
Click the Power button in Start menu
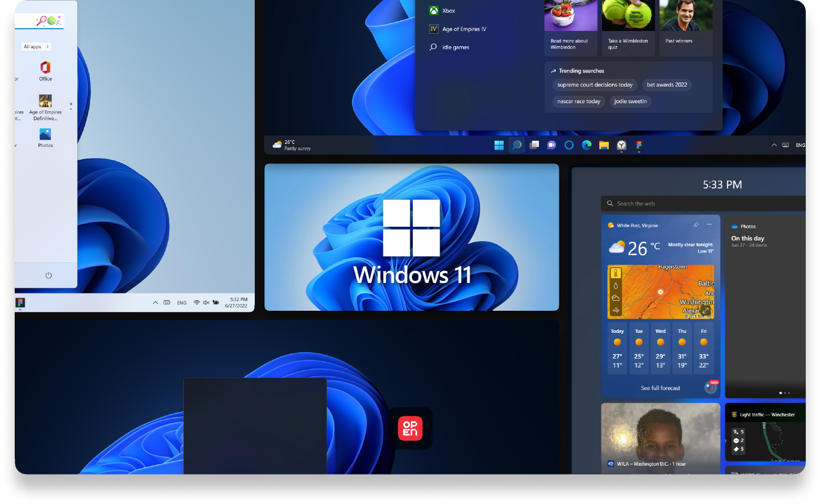(x=49, y=276)
